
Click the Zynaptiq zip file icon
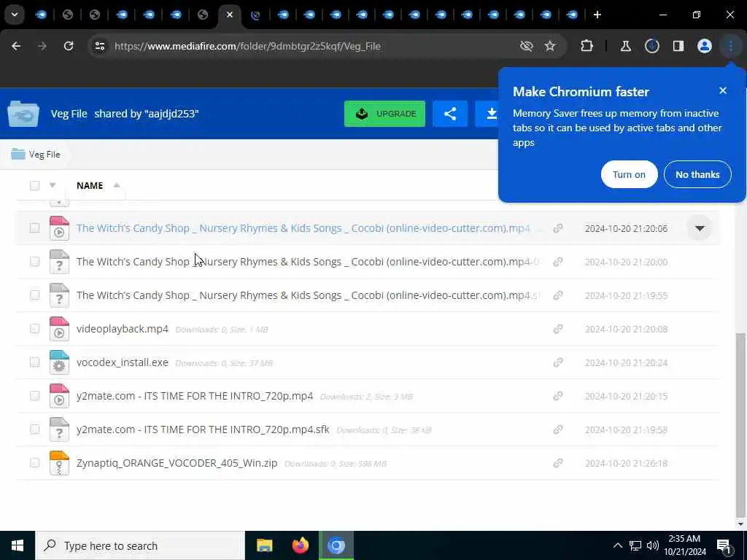pyautogui.click(x=59, y=463)
